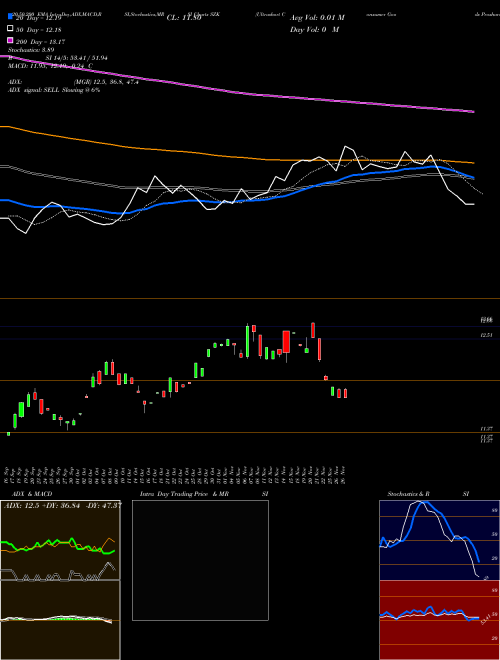Click 'Intra Day Trading Price & MR' title
Image resolution: width=500 pixels, height=660 pixels.
184,494
